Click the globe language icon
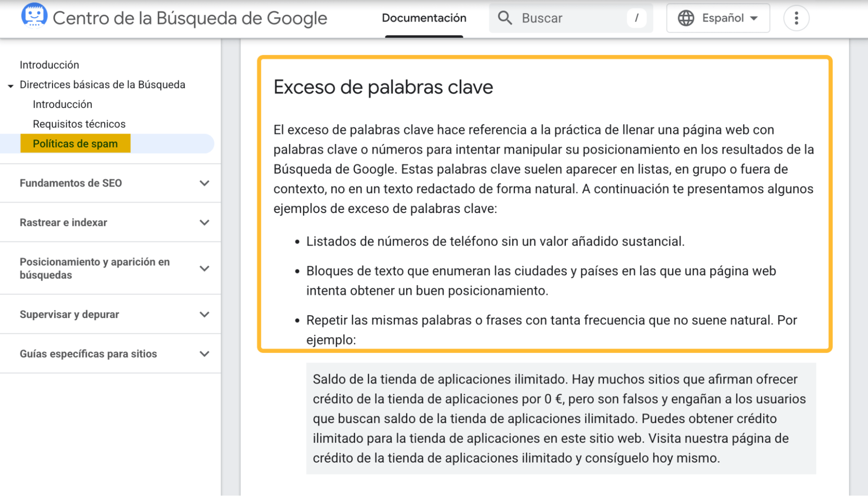Screen dimensions: 868x496 pyautogui.click(x=687, y=18)
